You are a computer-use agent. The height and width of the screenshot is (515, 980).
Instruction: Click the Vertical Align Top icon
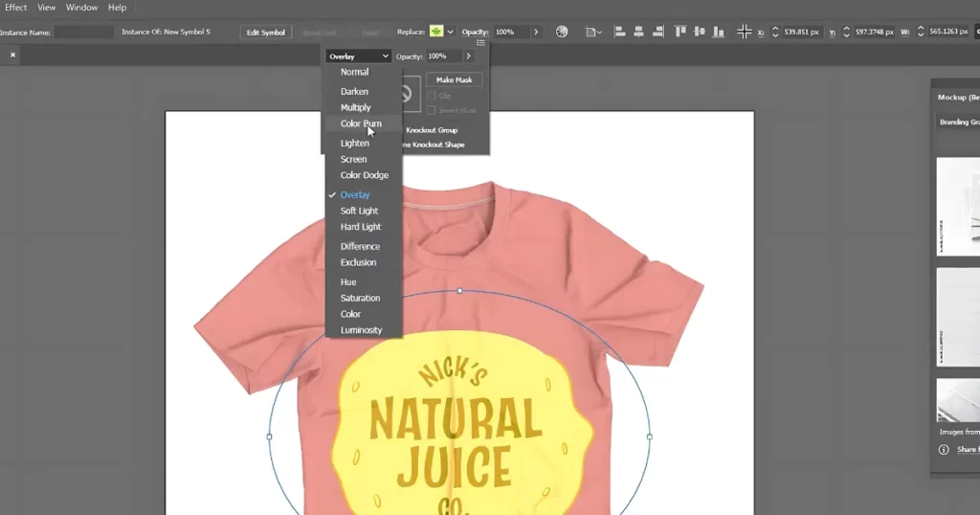coord(680,32)
